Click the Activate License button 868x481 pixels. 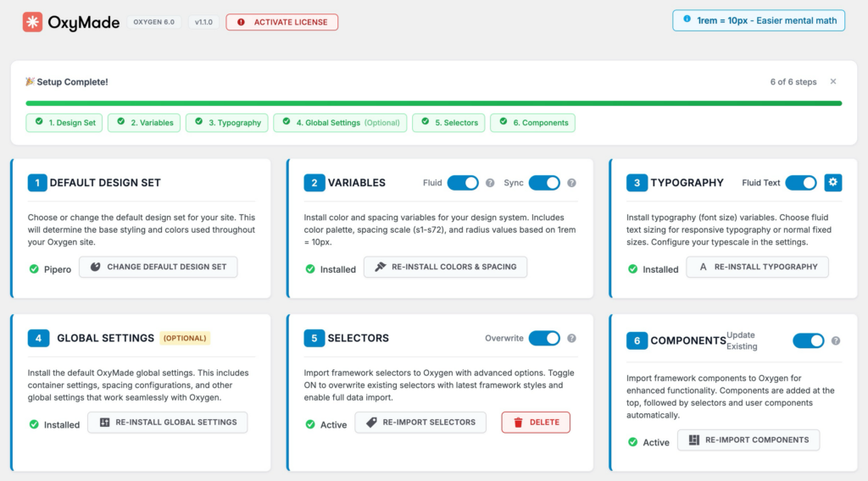point(281,22)
